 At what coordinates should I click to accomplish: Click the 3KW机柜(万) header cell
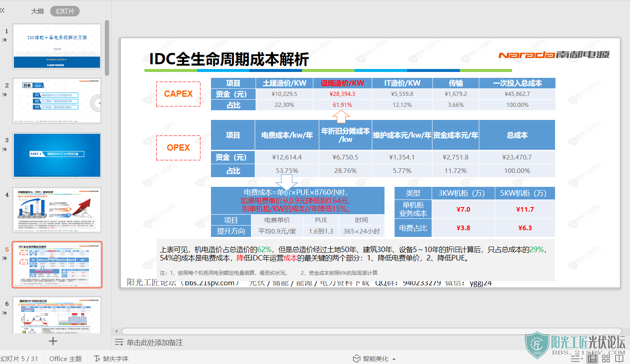[x=463, y=193]
